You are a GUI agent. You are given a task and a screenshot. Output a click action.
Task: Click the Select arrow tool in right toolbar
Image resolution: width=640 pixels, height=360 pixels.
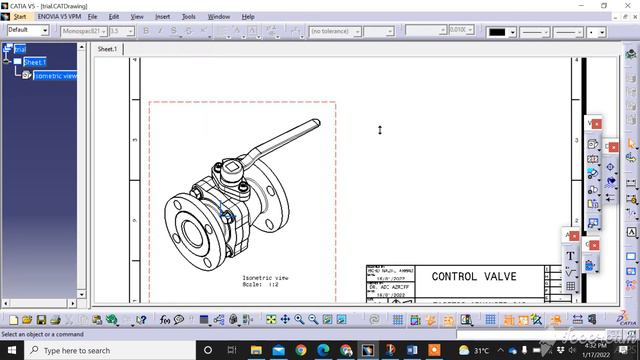point(631,143)
